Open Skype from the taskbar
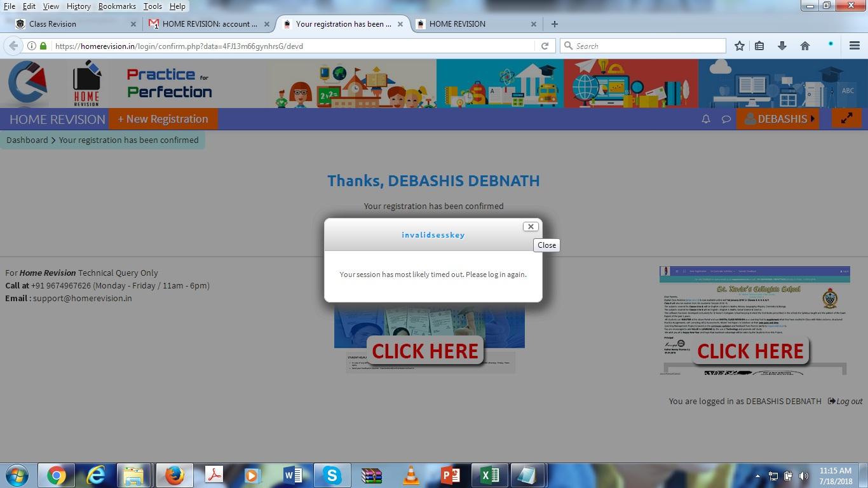This screenshot has height=488, width=868. point(332,475)
